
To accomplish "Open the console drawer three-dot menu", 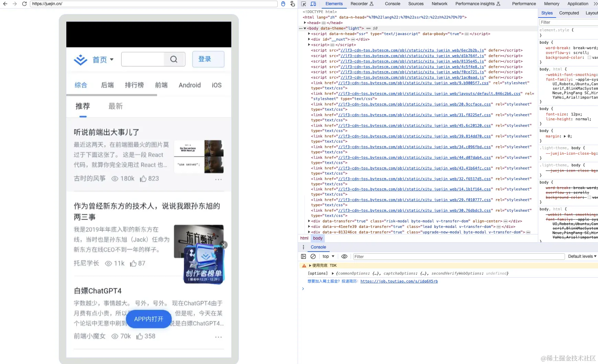I will [x=303, y=247].
